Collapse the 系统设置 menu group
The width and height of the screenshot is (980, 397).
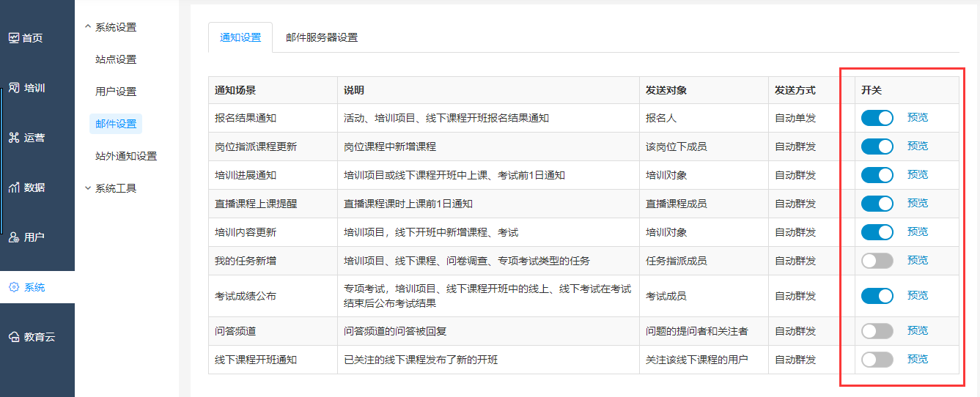(111, 27)
